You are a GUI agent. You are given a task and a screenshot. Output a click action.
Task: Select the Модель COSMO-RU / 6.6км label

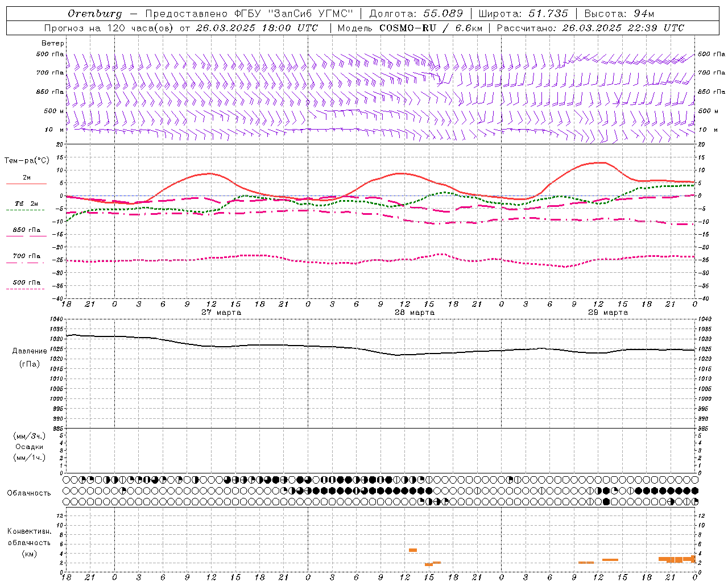[x=409, y=28]
